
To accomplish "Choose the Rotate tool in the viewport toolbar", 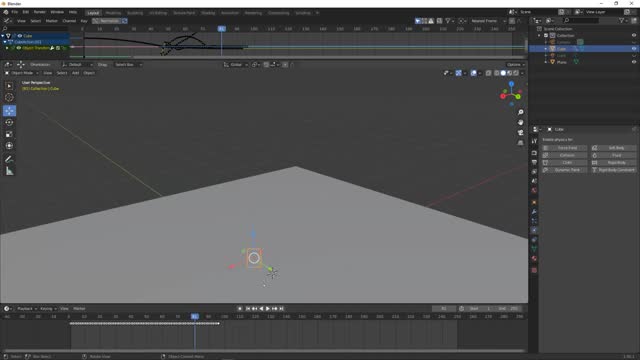I will click(x=9, y=122).
